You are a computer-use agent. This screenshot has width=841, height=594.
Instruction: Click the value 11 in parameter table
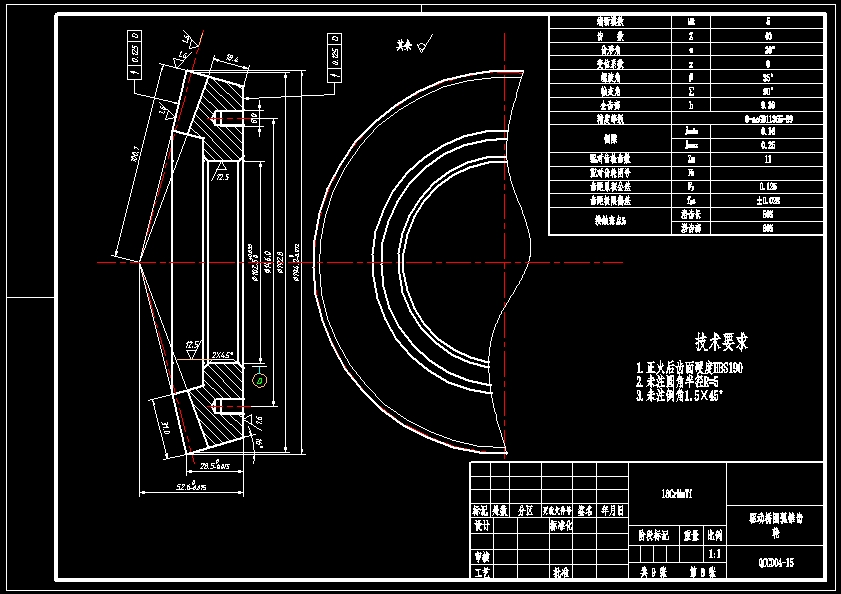click(x=768, y=159)
